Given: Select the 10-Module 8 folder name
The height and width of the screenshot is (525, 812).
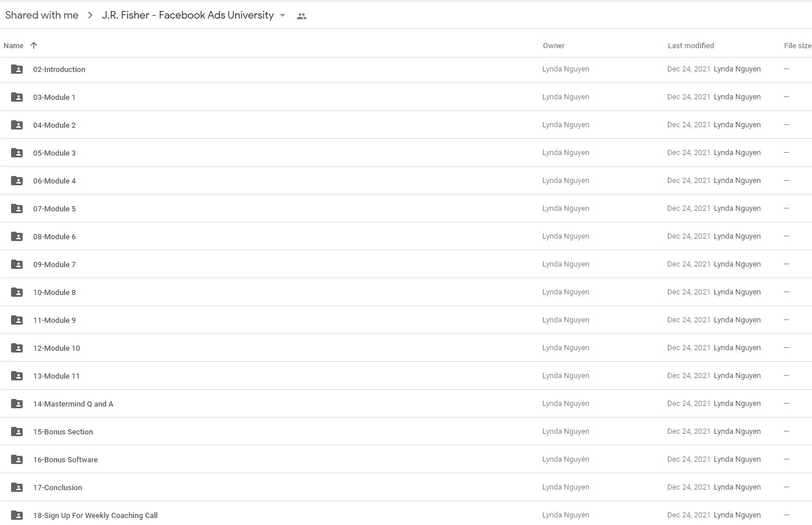Looking at the screenshot, I should tap(54, 292).
